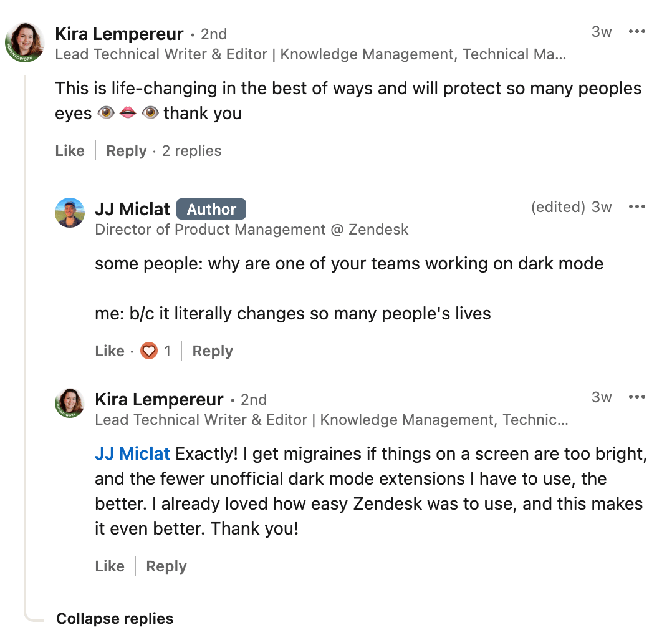This screenshot has height=640, width=672.
Task: Open options menu on Kira's top comment
Action: [637, 32]
